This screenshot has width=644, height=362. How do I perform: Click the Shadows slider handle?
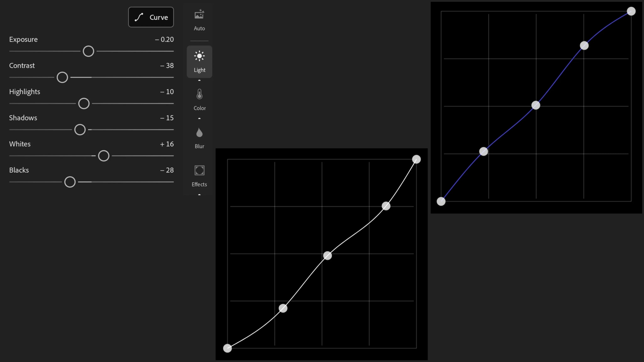point(80,130)
